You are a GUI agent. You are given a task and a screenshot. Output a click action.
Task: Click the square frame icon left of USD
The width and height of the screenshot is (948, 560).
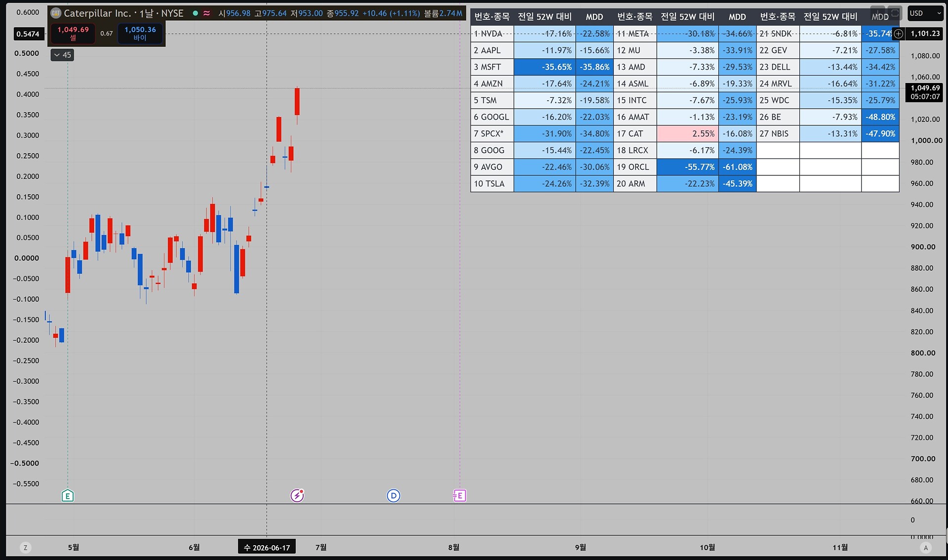[895, 13]
